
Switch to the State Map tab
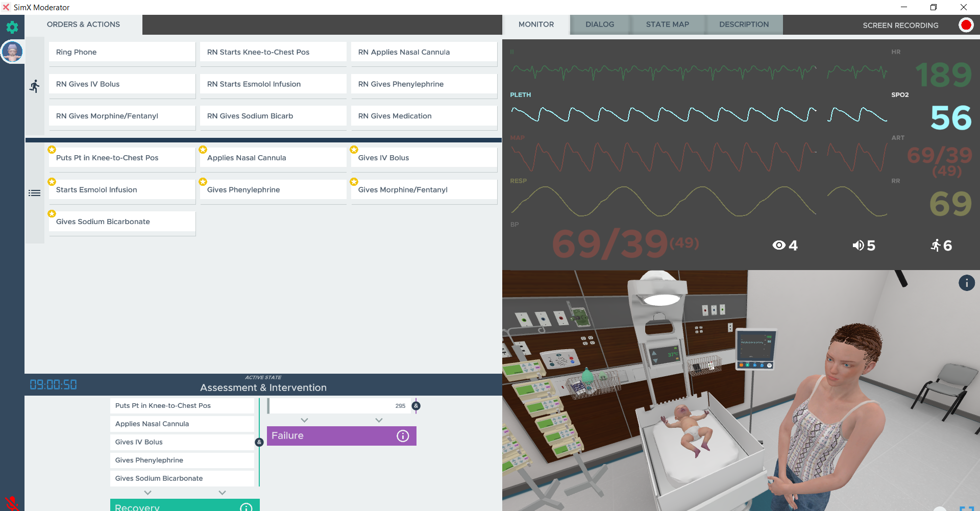667,25
